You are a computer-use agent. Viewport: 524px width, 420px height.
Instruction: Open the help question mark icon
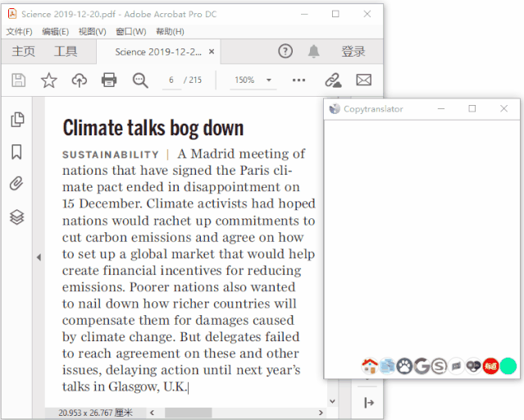point(285,51)
